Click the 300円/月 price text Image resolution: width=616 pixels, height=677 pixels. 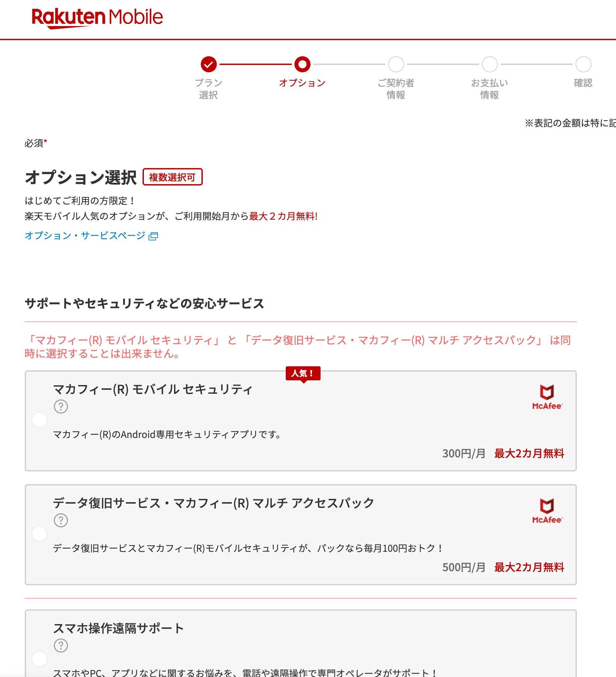464,454
